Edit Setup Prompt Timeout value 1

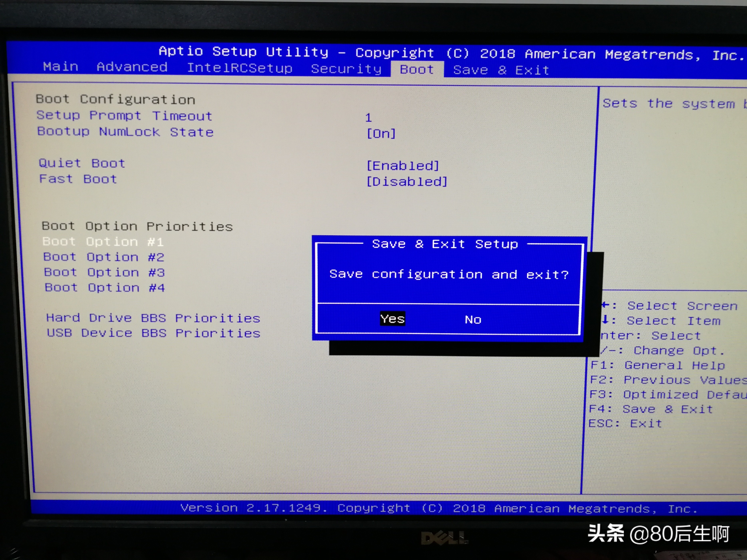coord(368,118)
